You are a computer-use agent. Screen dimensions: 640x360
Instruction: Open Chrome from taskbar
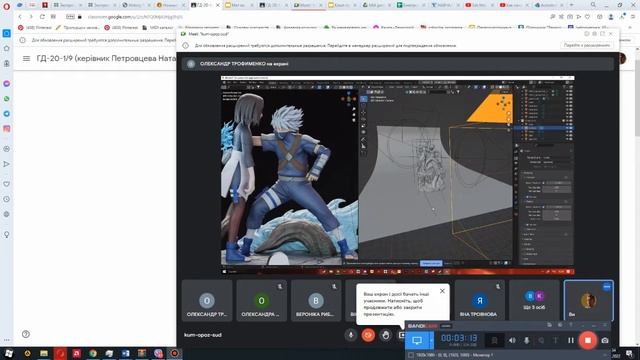click(93, 353)
